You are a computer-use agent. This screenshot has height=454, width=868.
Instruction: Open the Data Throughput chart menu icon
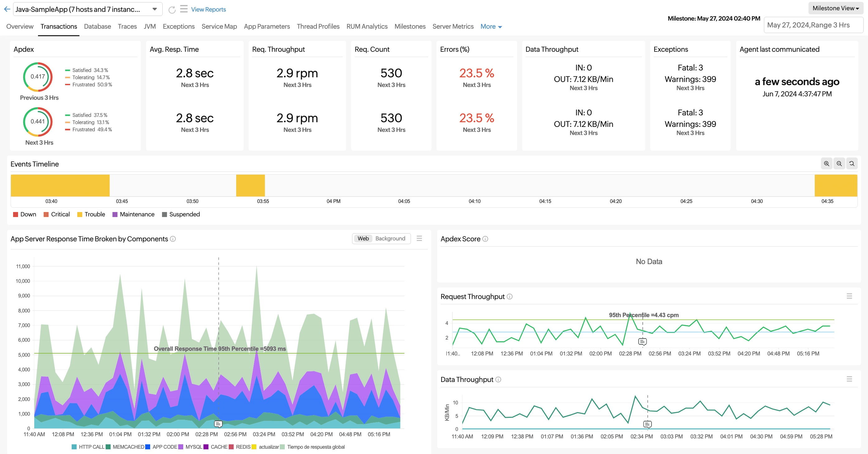click(x=849, y=379)
